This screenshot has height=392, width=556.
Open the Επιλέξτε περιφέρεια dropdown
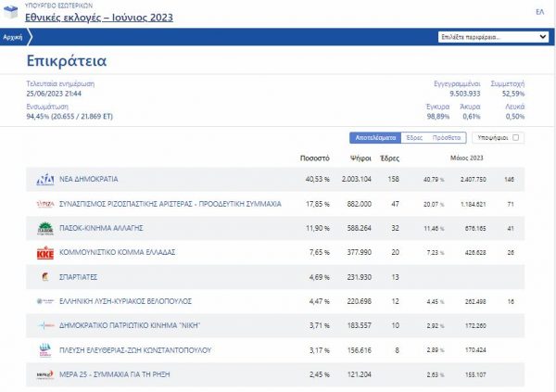coord(493,37)
